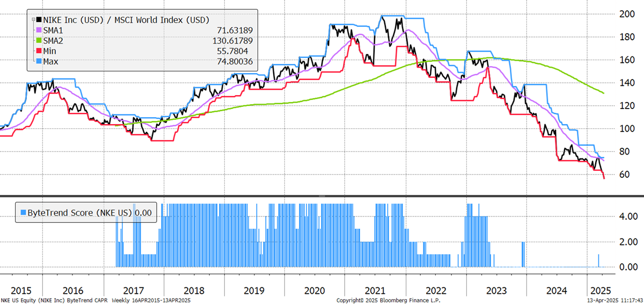Click the NKE US Equity ByteTrend CAPR footer text
Viewport: 644px width, 304px height.
coord(96,300)
